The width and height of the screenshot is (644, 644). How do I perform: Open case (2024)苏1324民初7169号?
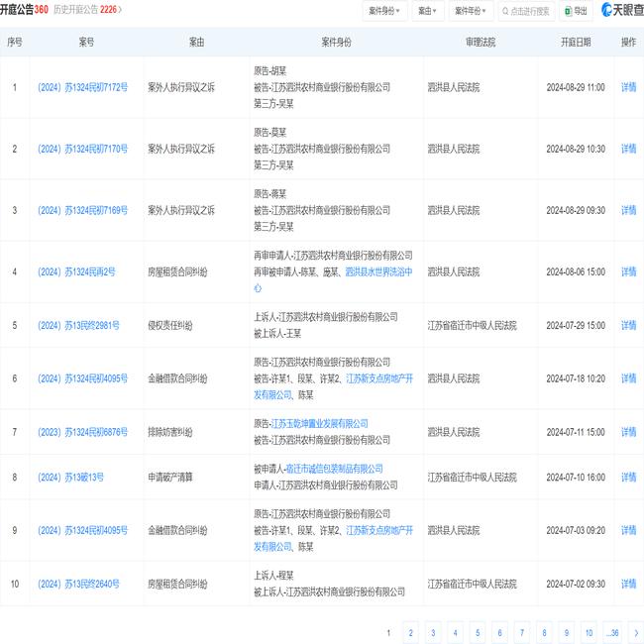coord(82,210)
